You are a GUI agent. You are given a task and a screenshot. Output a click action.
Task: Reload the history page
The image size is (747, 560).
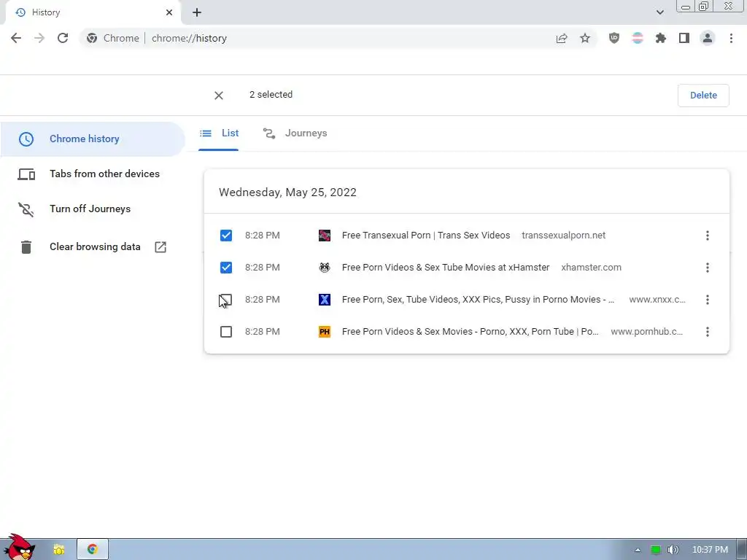[63, 38]
